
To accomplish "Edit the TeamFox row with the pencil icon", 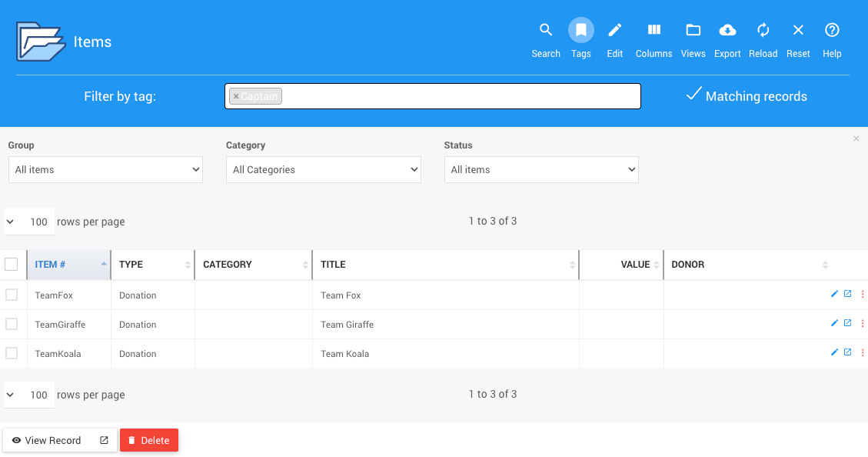I will (x=834, y=294).
